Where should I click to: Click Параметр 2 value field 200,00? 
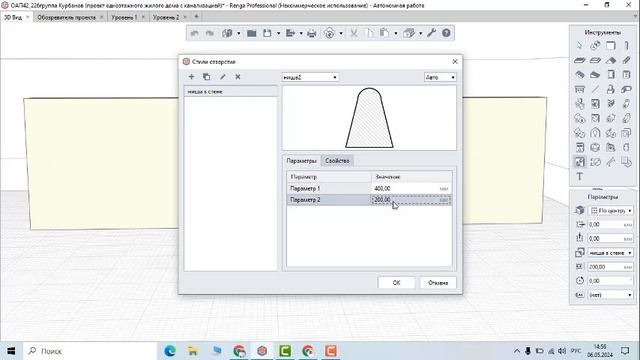click(411, 200)
